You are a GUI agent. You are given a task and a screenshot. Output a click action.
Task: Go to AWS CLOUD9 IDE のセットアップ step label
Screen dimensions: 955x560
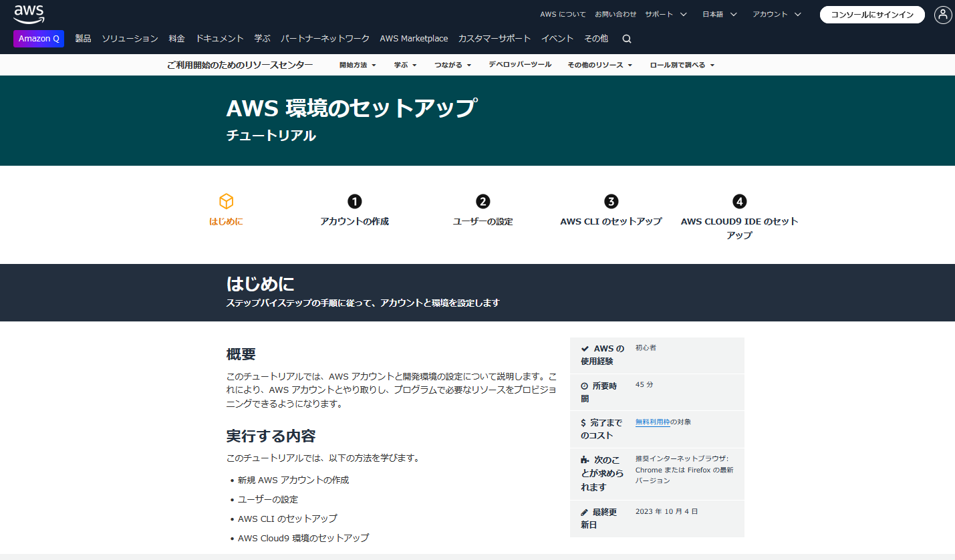(739, 228)
